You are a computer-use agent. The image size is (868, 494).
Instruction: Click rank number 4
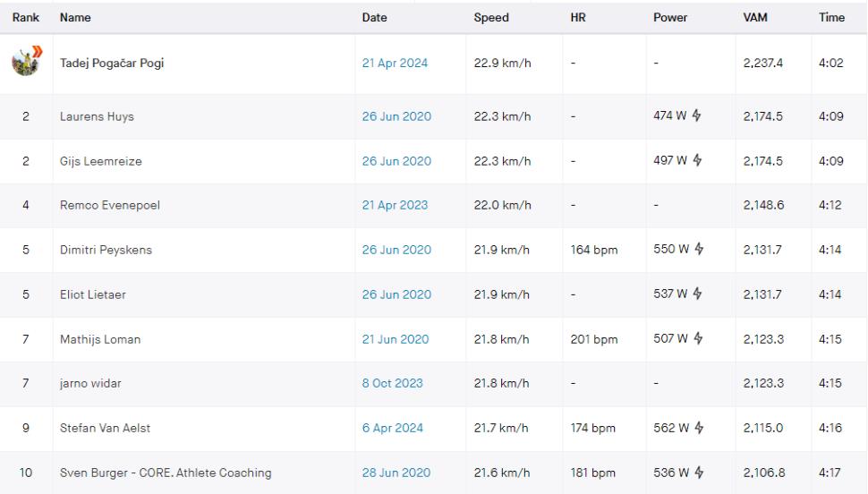click(x=25, y=205)
